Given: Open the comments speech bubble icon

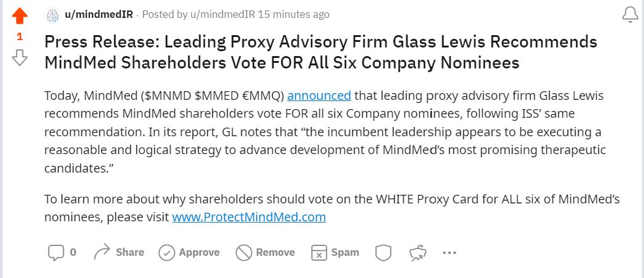Looking at the screenshot, I should tap(56, 252).
